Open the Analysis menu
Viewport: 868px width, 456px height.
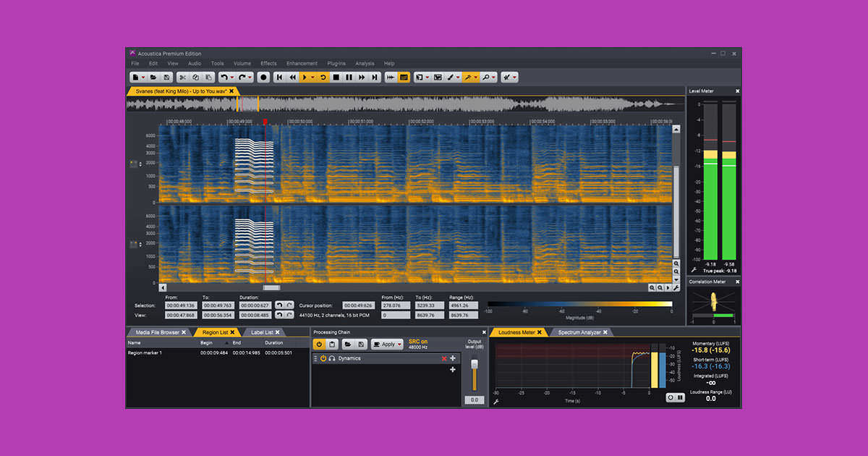pyautogui.click(x=365, y=64)
